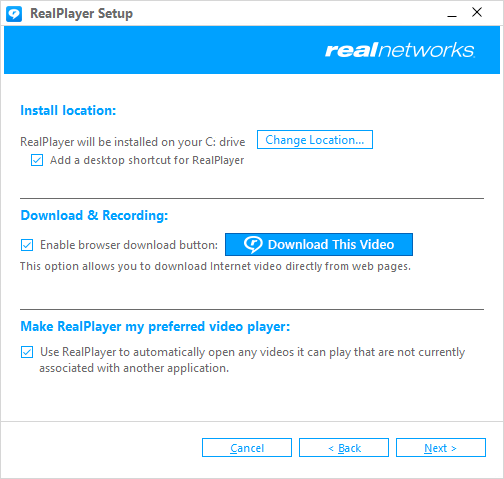Click the realnetworks logo in the banner
This screenshot has width=504, height=479.
[400, 50]
